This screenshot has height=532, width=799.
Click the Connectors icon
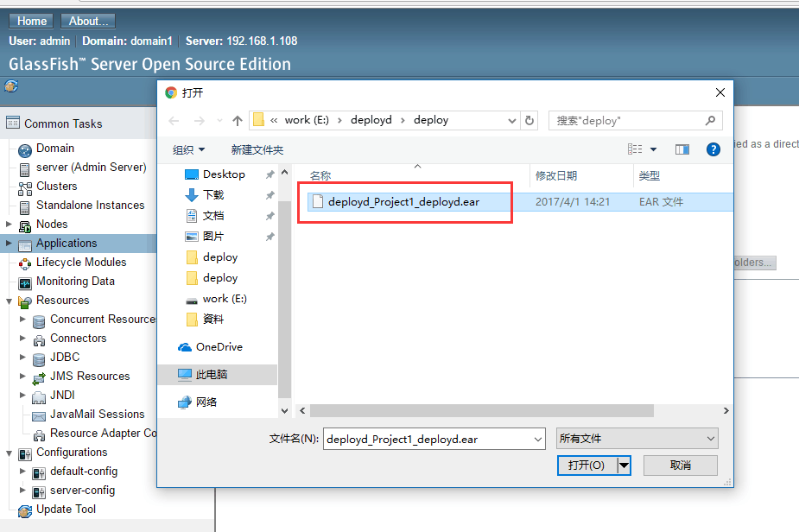click(x=38, y=340)
